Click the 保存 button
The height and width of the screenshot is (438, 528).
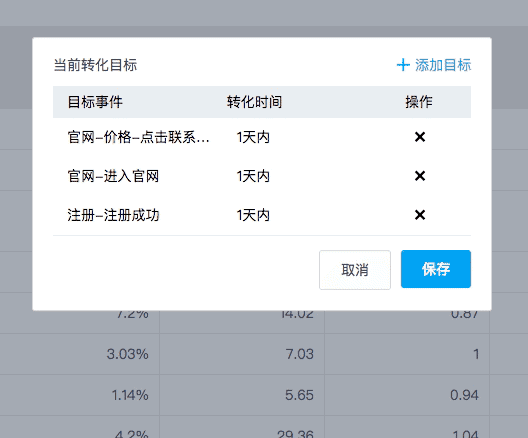(x=436, y=269)
